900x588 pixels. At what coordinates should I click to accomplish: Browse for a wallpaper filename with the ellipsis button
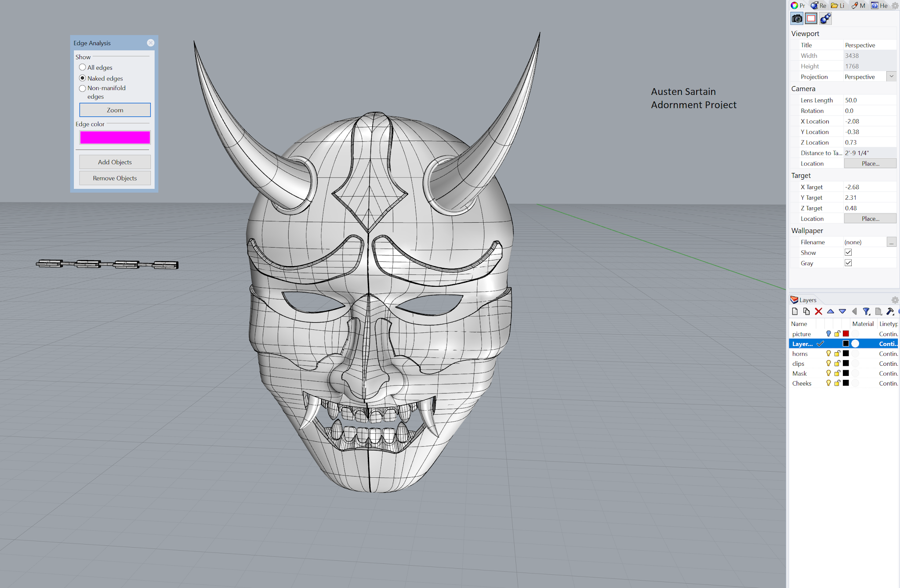(x=891, y=242)
